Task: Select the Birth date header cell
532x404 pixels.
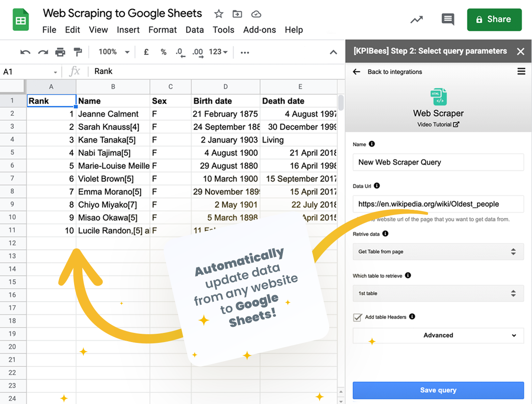Action: [x=226, y=101]
